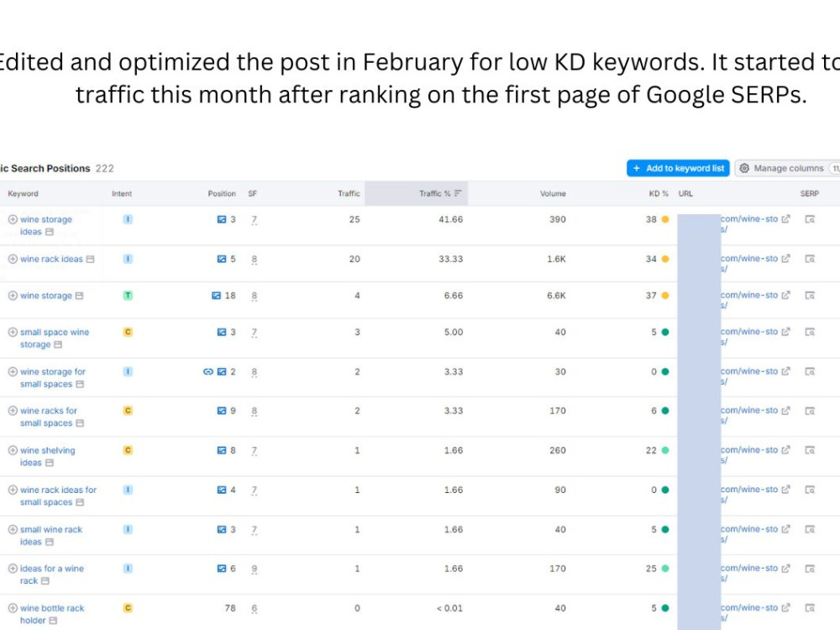
Task: Expand the 'wine rack ideas' keyword plus icon
Action: (x=13, y=259)
